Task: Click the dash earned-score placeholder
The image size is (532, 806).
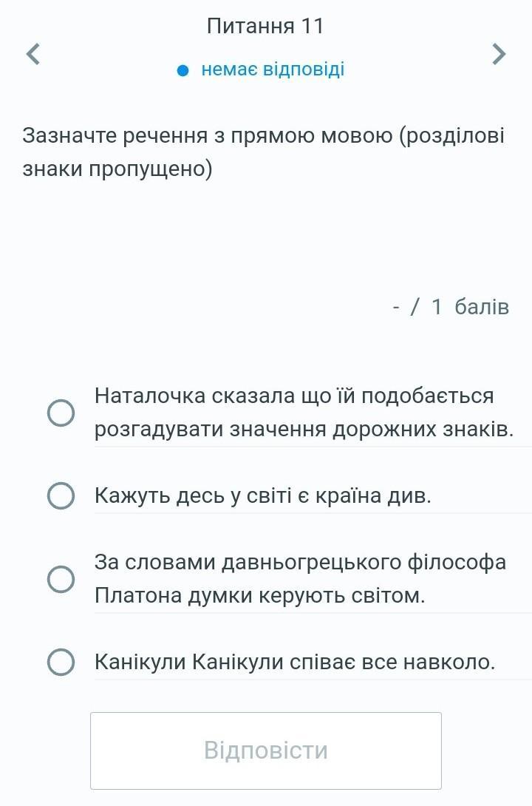Action: point(398,306)
